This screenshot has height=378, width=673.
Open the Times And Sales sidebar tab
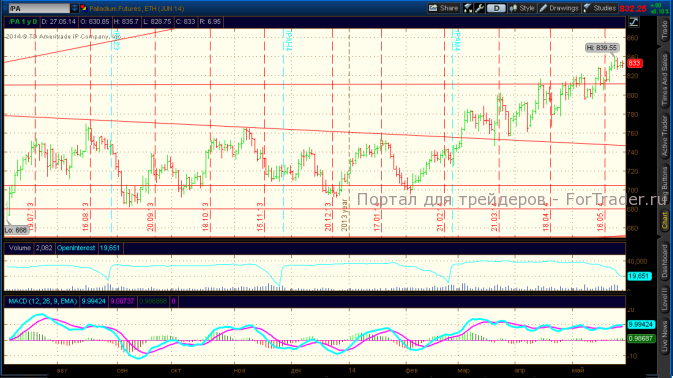[664, 80]
